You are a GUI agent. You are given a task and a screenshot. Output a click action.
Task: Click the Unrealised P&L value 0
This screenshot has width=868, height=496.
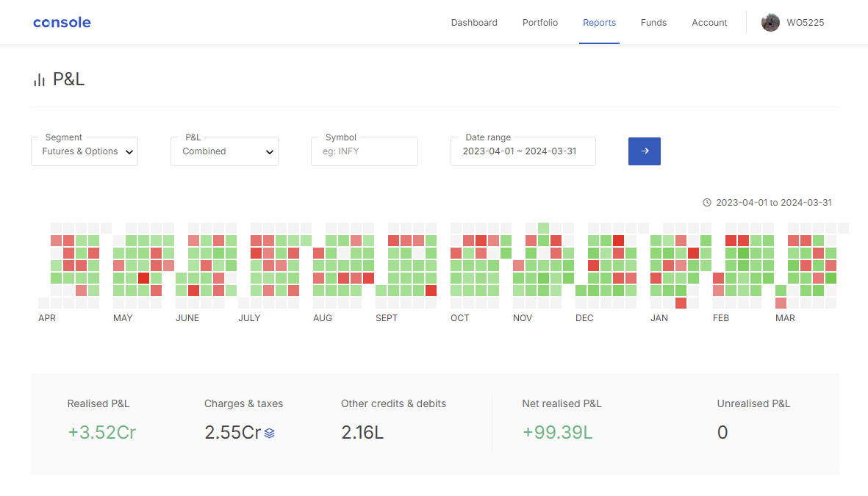722,432
